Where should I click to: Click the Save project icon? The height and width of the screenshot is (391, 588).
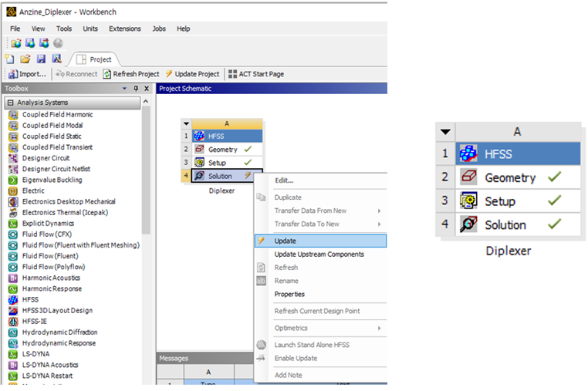41,59
